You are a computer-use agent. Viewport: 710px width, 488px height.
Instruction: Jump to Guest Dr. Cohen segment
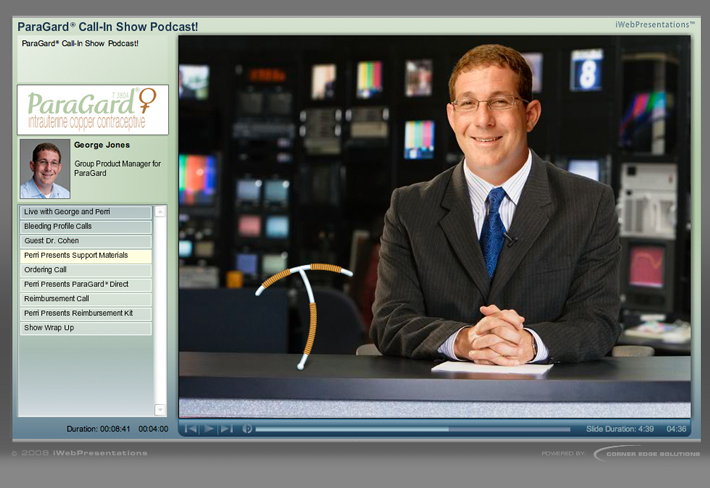click(86, 241)
